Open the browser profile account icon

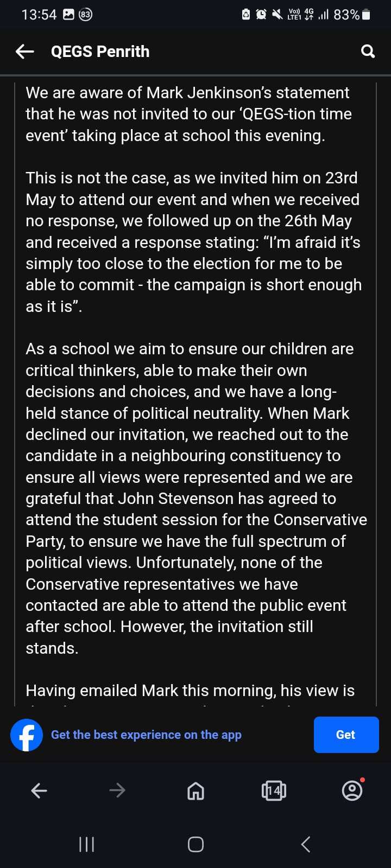point(352,790)
